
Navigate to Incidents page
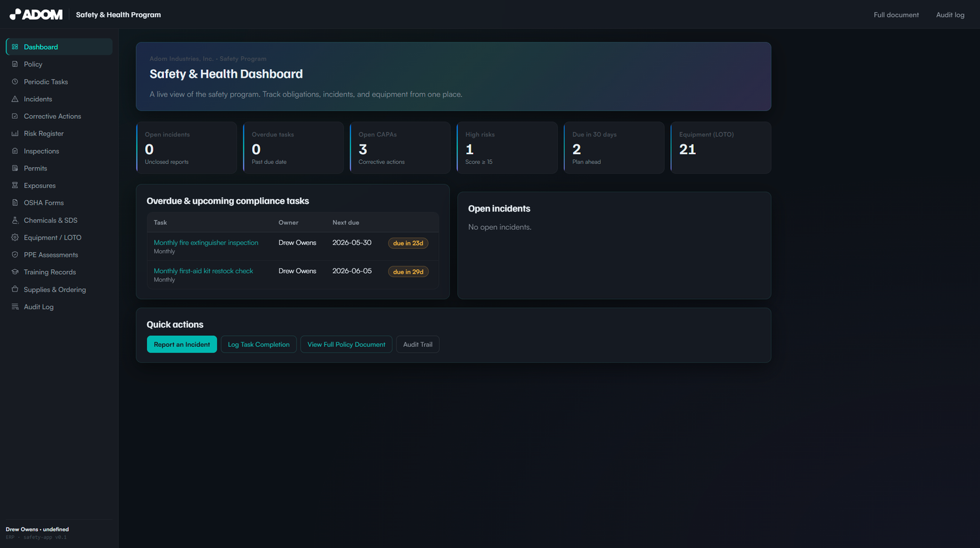[59, 99]
